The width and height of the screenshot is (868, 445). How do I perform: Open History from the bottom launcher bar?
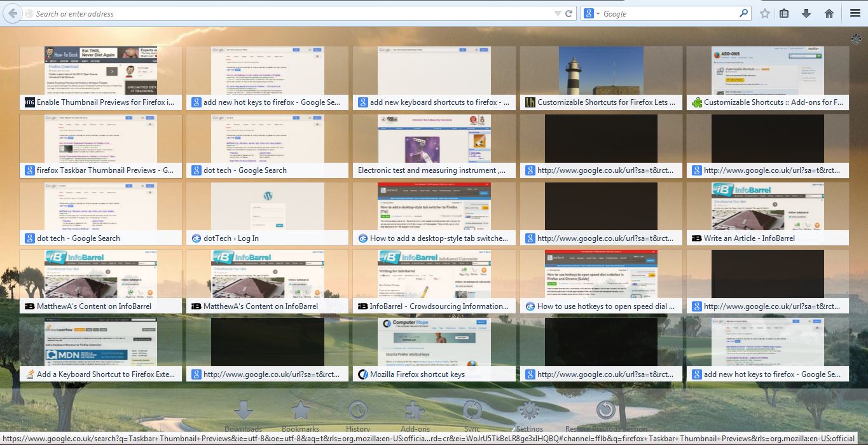coord(358,416)
